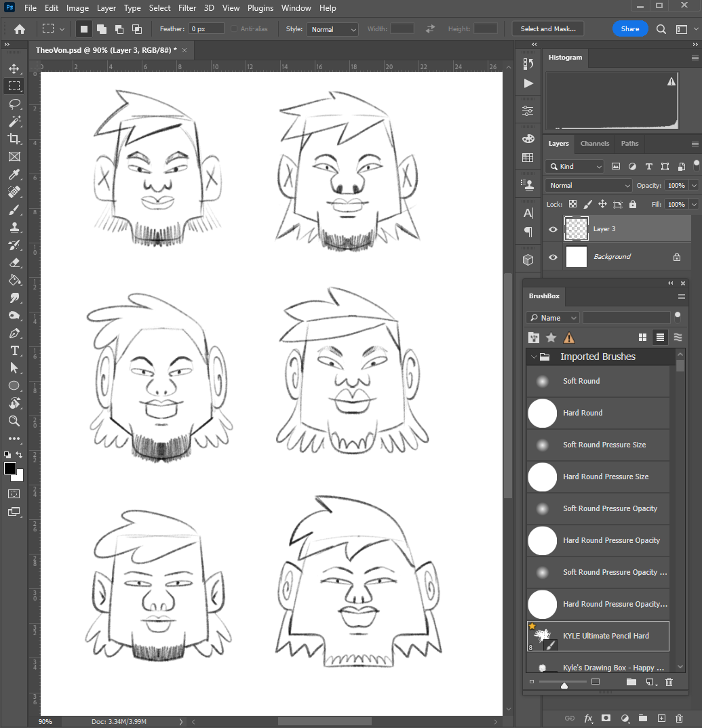Select the Crop tool
This screenshot has height=728, width=702.
point(14,139)
